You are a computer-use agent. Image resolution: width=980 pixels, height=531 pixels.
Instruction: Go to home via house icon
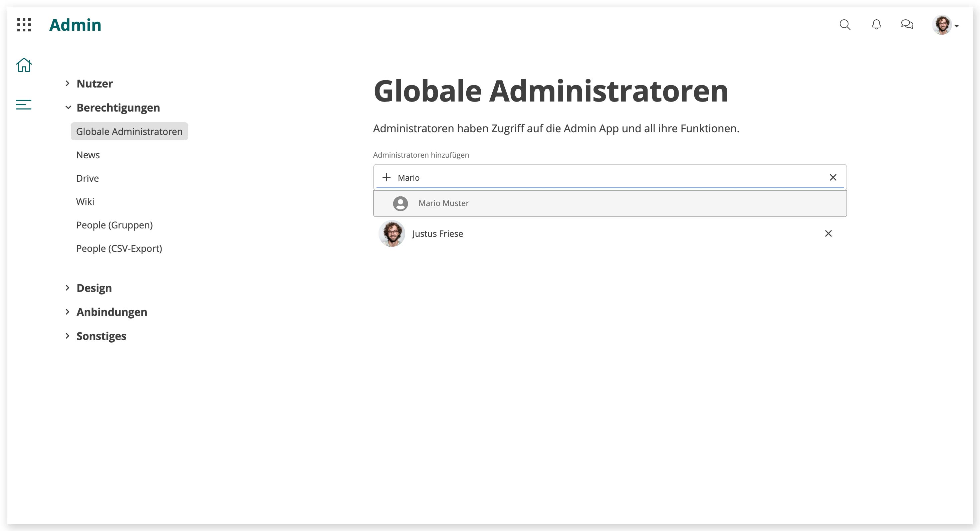(24, 65)
